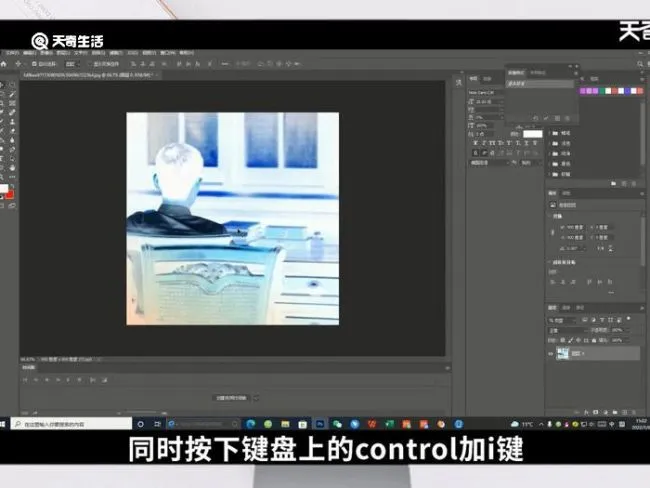Open the layer filter kind dropdown
The image size is (650, 488).
click(562, 320)
